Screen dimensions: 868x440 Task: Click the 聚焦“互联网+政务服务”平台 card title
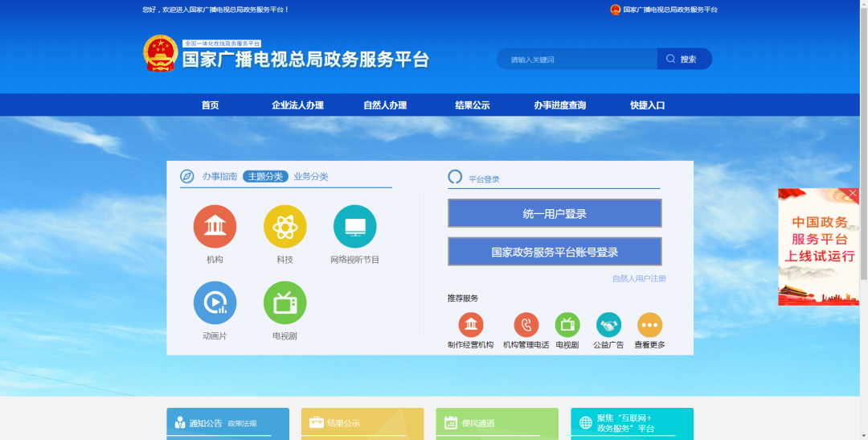(x=625, y=423)
